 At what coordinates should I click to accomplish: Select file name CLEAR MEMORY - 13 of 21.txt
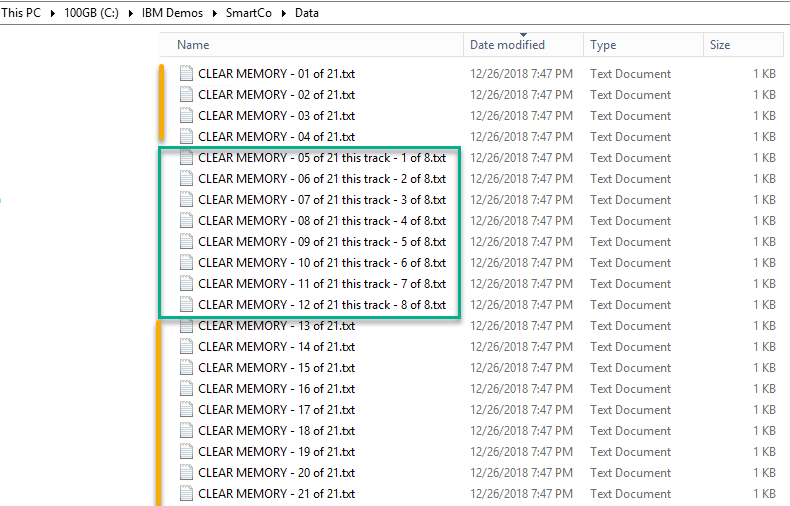click(276, 326)
